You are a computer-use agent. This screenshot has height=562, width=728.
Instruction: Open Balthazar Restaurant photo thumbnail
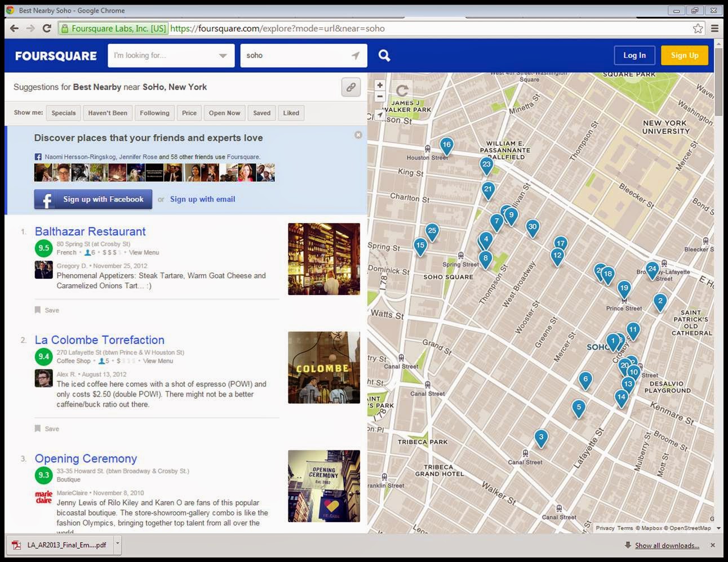click(x=324, y=259)
